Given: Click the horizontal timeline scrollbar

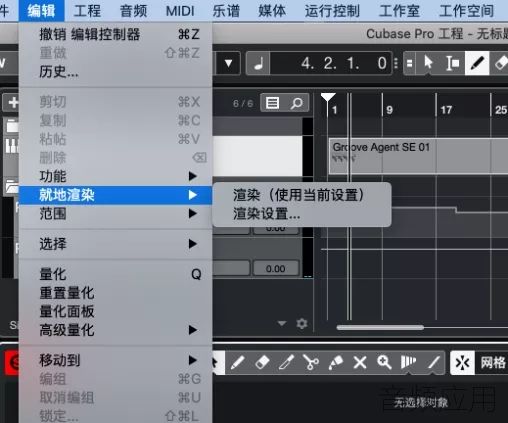Looking at the screenshot, I should pos(380,328).
